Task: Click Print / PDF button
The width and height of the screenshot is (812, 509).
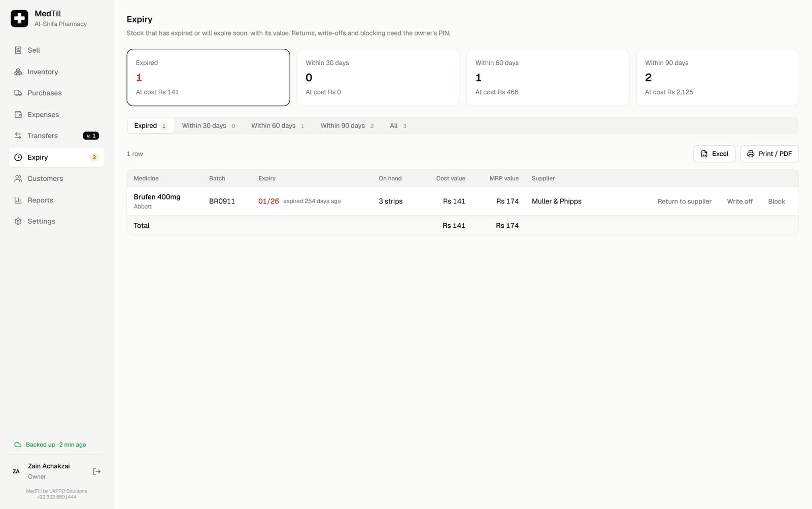Action: (x=769, y=154)
